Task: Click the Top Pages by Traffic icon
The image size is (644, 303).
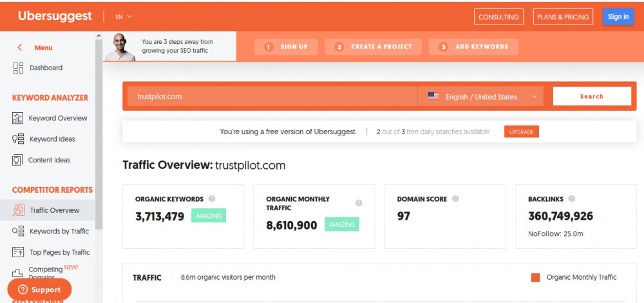Action: coord(18,252)
